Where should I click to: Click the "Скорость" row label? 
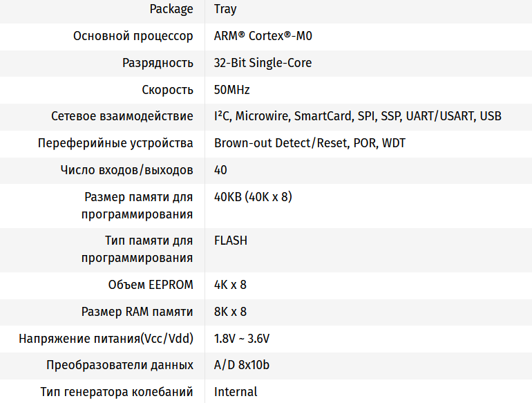pyautogui.click(x=167, y=90)
